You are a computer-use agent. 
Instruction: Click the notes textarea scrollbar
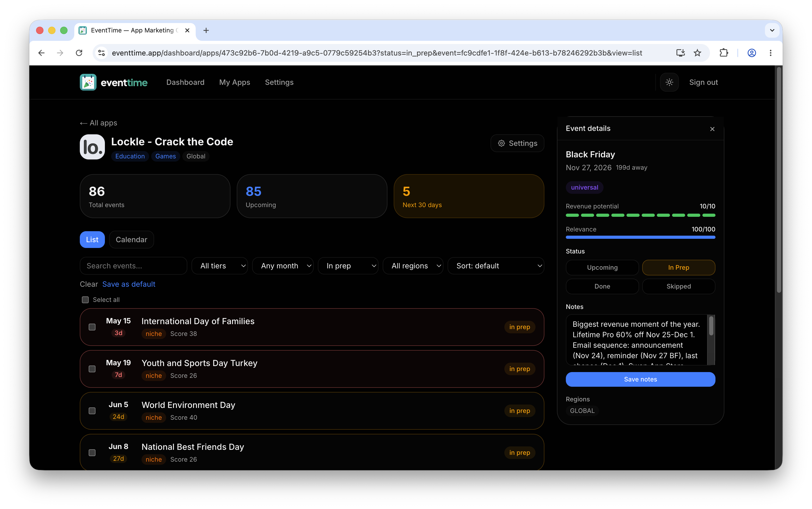pyautogui.click(x=711, y=326)
